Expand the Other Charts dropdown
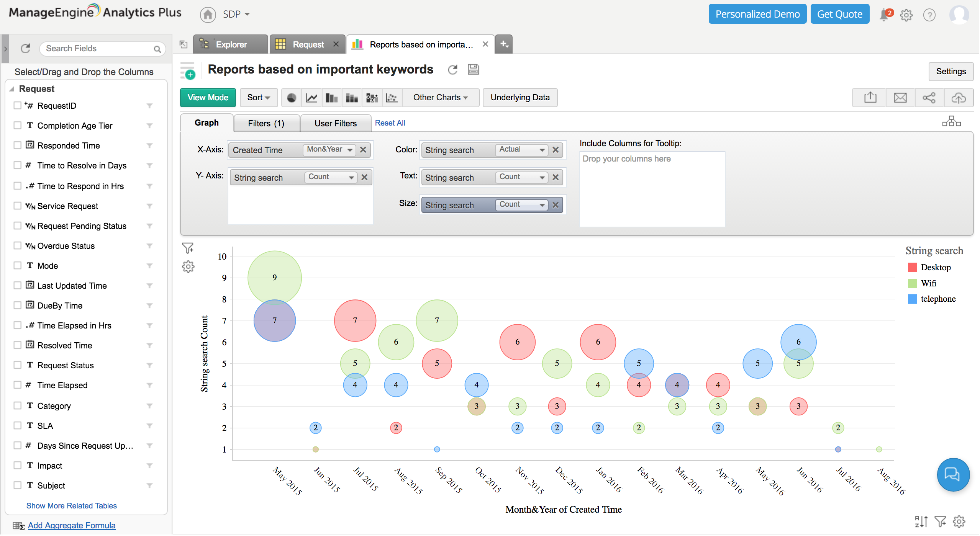The image size is (980, 536). (440, 98)
